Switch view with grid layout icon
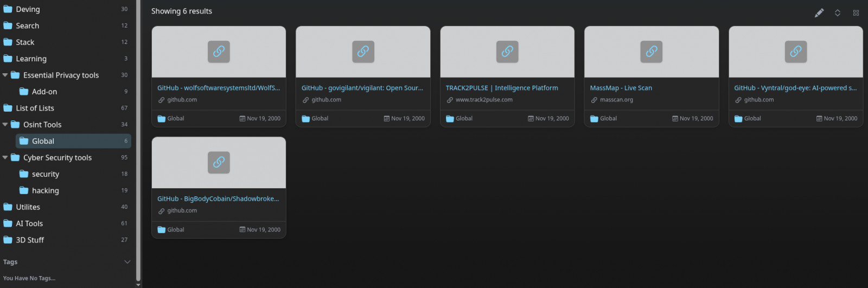 coord(856,12)
